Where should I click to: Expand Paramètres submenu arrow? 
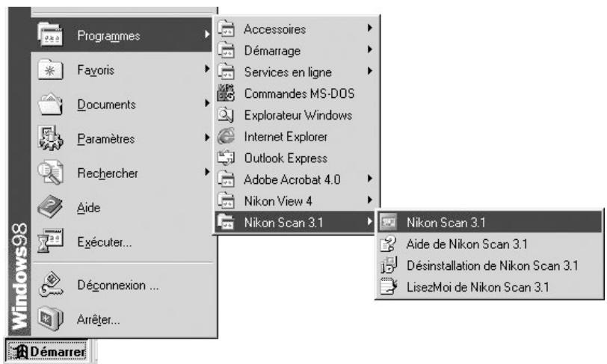click(x=207, y=138)
